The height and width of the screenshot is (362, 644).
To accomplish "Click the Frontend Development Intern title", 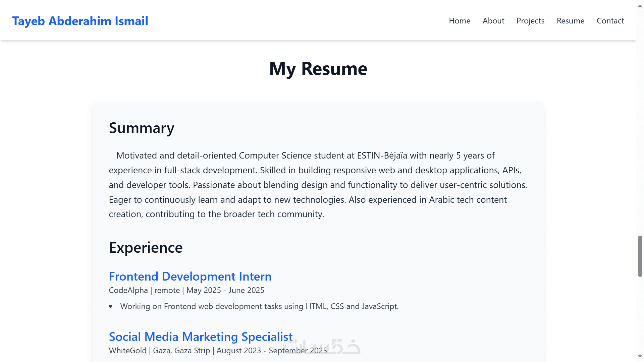I will click(x=190, y=277).
